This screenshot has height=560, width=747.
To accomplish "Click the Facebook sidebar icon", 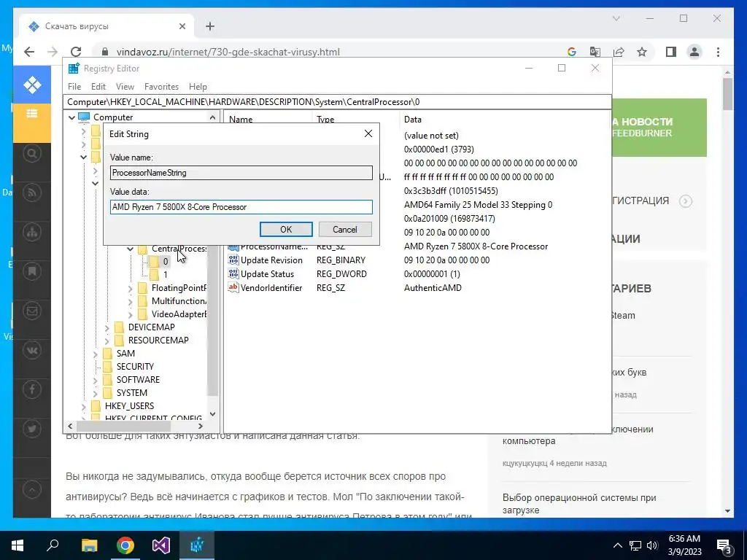I will [32, 390].
